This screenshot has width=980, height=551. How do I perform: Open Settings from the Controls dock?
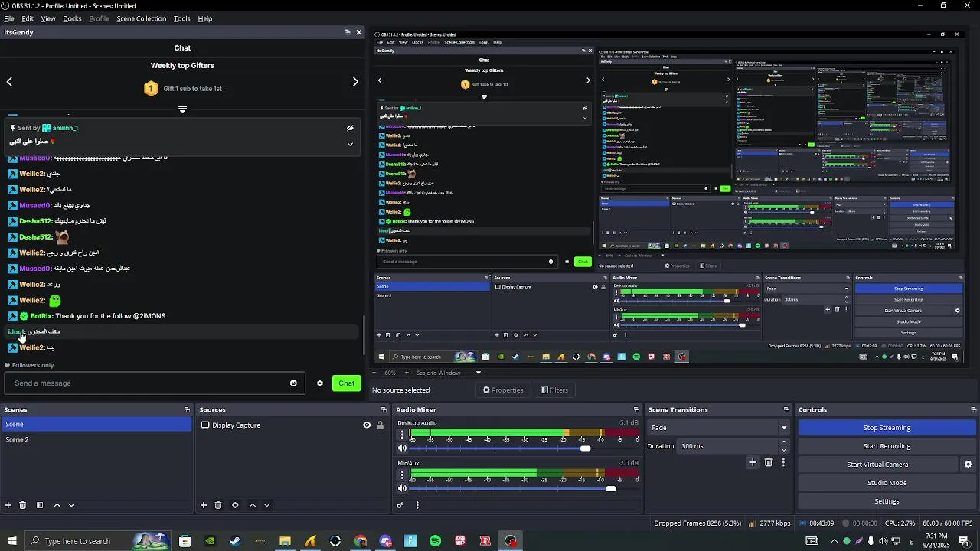887,501
